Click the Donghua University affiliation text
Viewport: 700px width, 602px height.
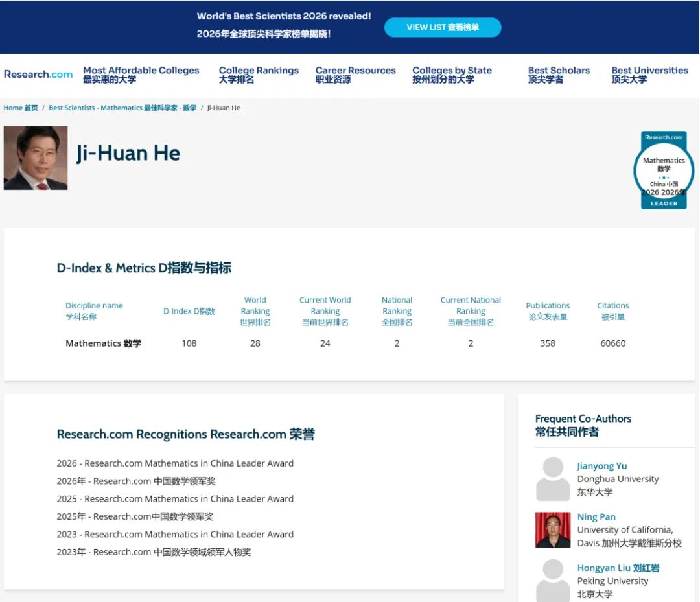[618, 485]
